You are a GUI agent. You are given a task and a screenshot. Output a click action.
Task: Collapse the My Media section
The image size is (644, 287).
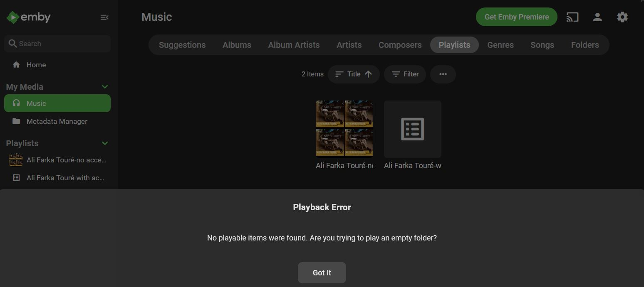point(105,87)
